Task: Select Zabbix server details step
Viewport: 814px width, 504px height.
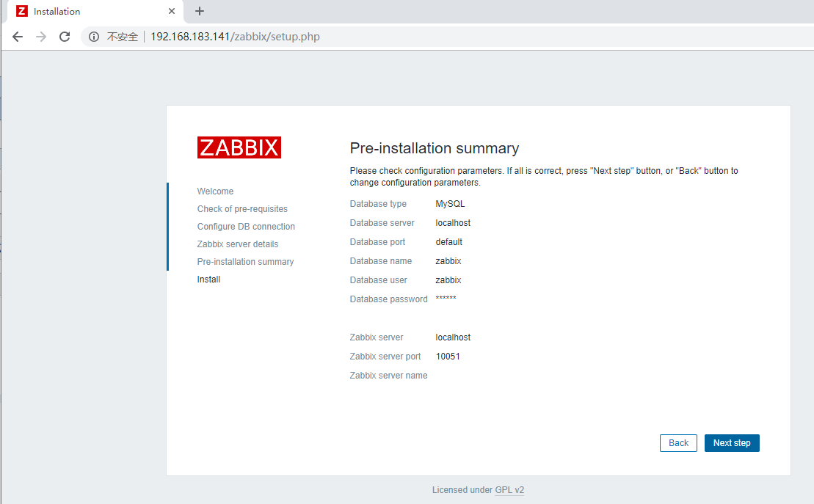Action: (238, 244)
